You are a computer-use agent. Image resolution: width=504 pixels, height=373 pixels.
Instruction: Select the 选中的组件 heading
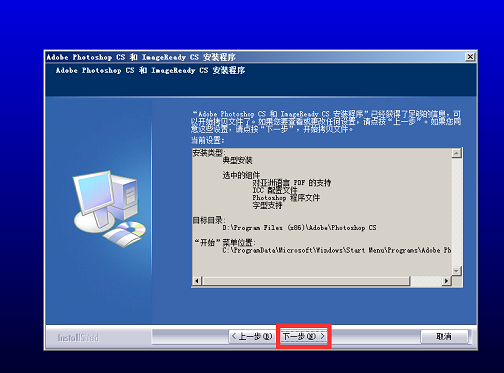click(x=241, y=175)
